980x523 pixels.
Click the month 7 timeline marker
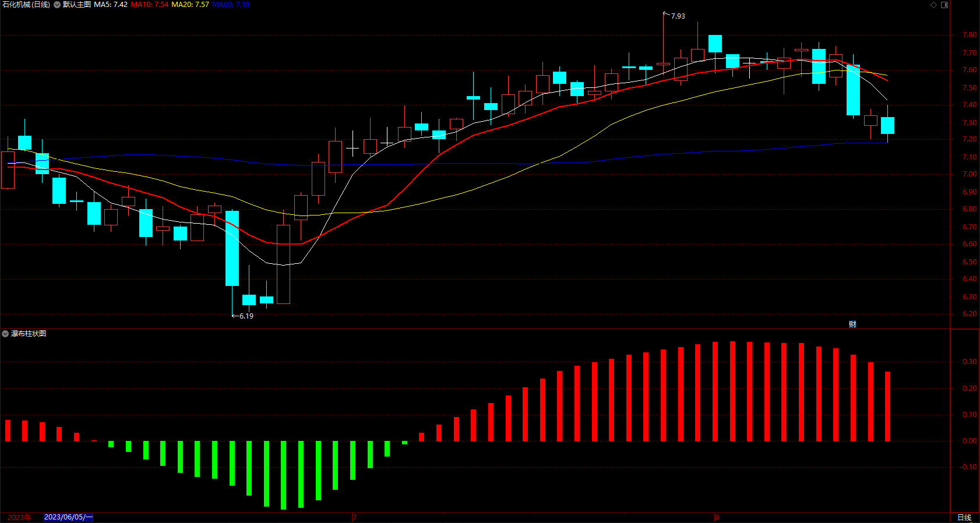pyautogui.click(x=354, y=517)
